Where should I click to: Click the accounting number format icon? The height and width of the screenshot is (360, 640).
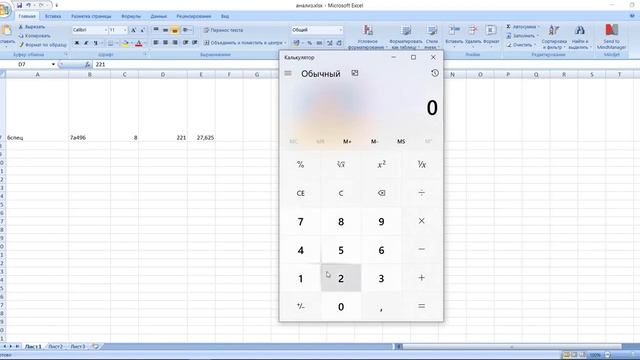(297, 43)
